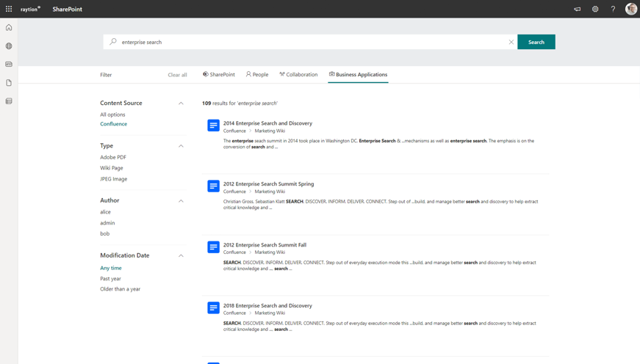640x364 pixels.
Task: Switch to the SharePoint tab
Action: pyautogui.click(x=219, y=75)
